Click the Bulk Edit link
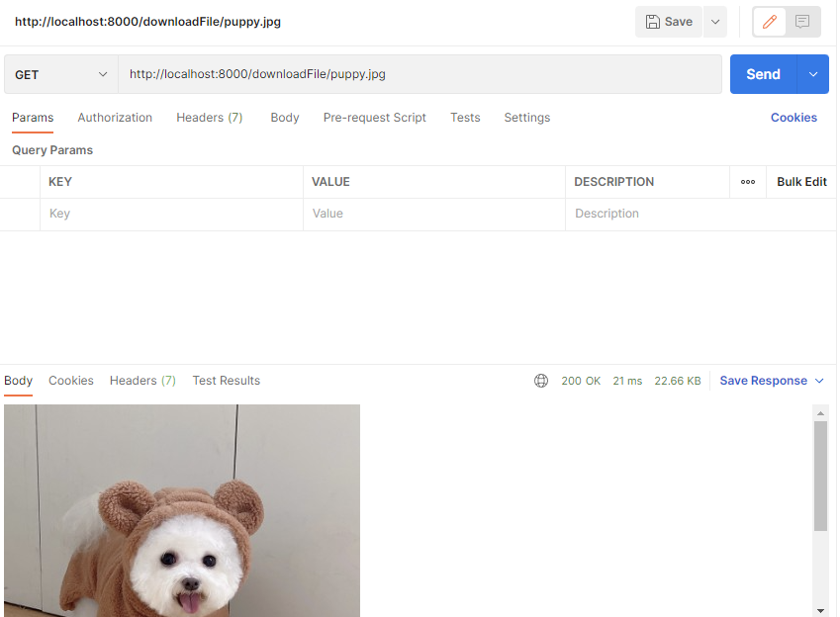This screenshot has width=840, height=617. click(x=801, y=182)
